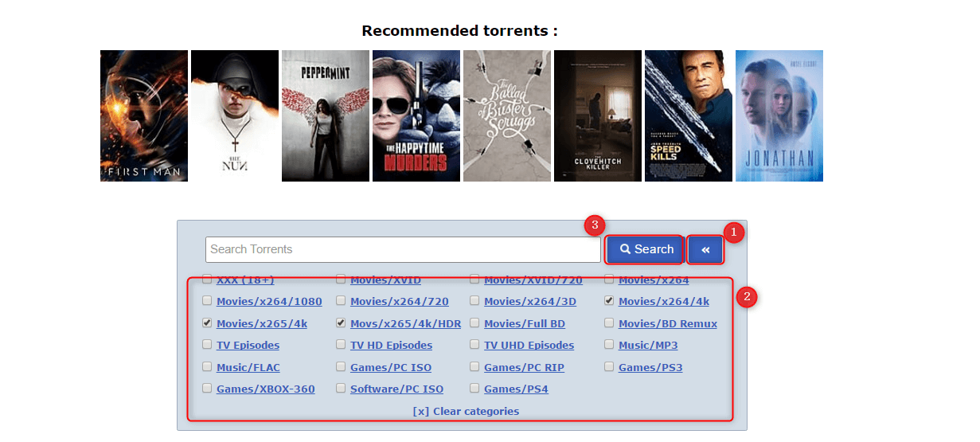Open the Movies/x264/1080 category link
Image resolution: width=980 pixels, height=442 pixels.
click(269, 302)
